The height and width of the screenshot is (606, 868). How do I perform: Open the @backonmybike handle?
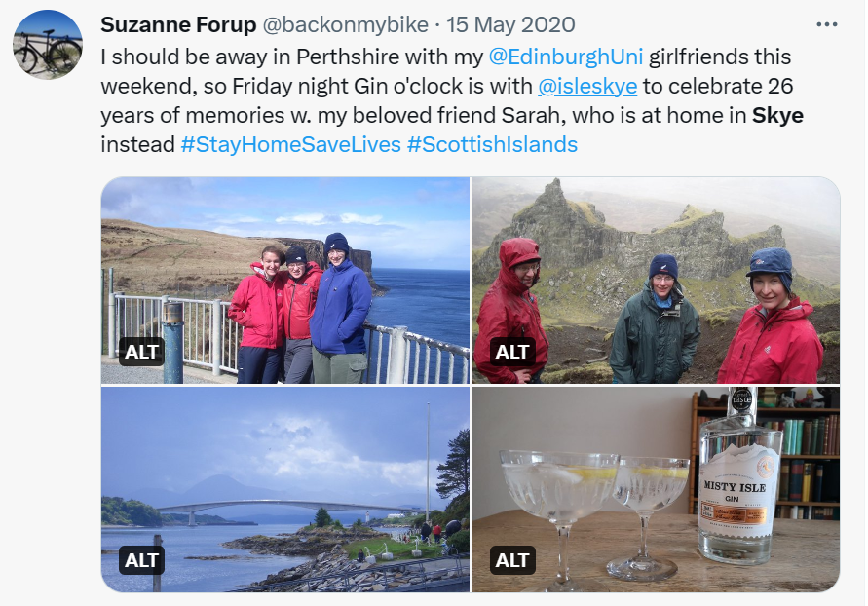click(345, 25)
